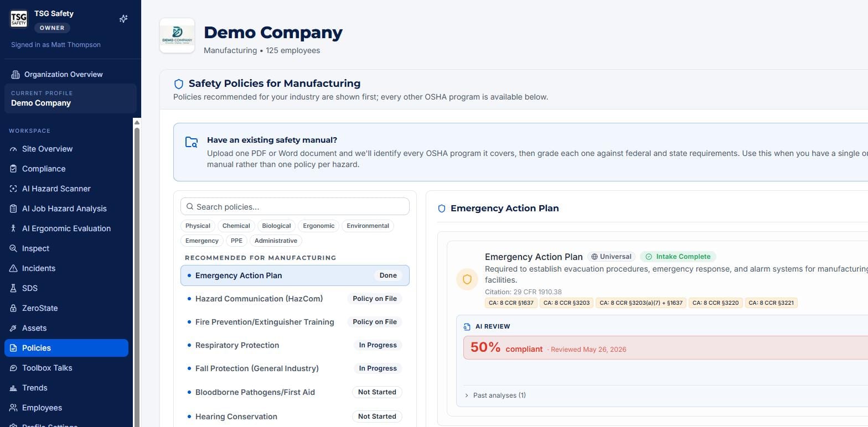868x427 pixels.
Task: Expand Past analyses (1)
Action: (x=495, y=395)
